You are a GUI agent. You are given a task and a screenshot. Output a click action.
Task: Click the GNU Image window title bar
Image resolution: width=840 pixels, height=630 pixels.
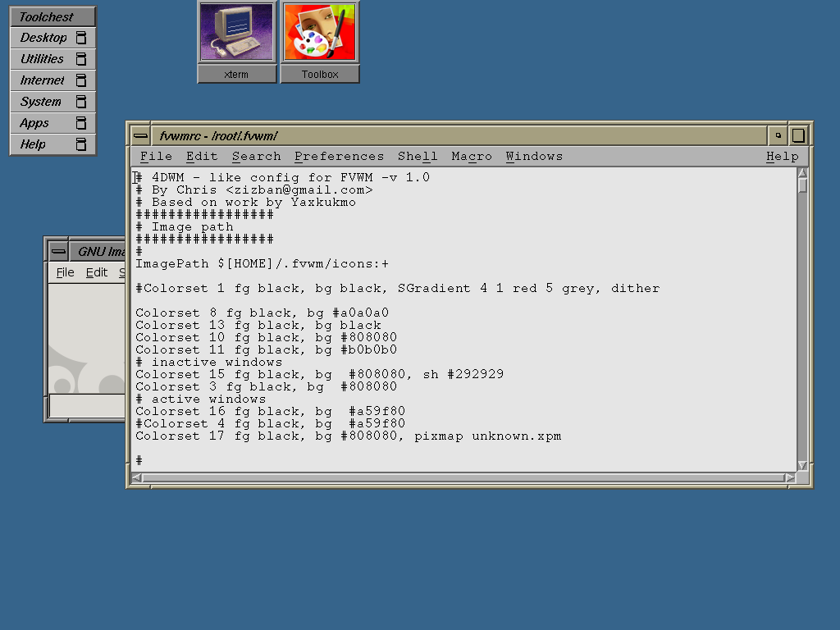pos(98,251)
